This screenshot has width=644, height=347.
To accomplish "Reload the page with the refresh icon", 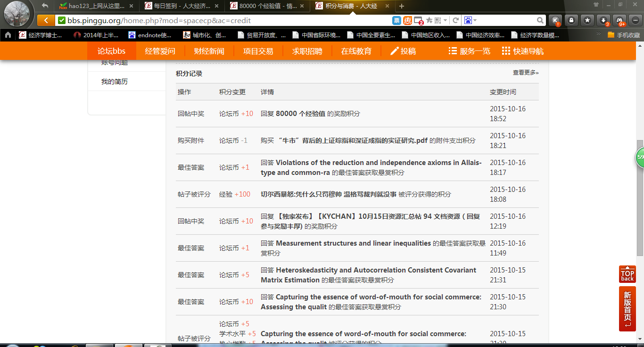I will pos(456,20).
